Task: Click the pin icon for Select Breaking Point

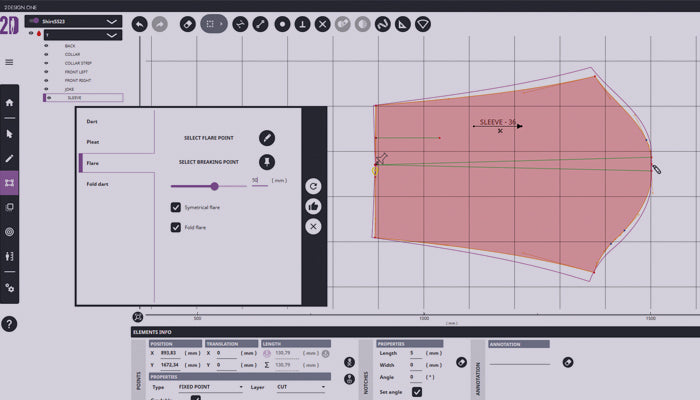Action: tap(267, 162)
